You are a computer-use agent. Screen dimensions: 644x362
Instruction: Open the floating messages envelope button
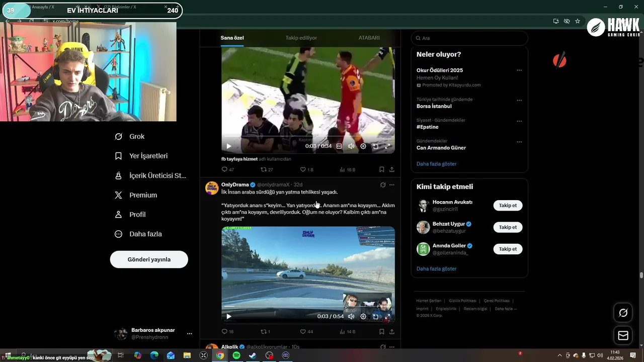coord(623,335)
